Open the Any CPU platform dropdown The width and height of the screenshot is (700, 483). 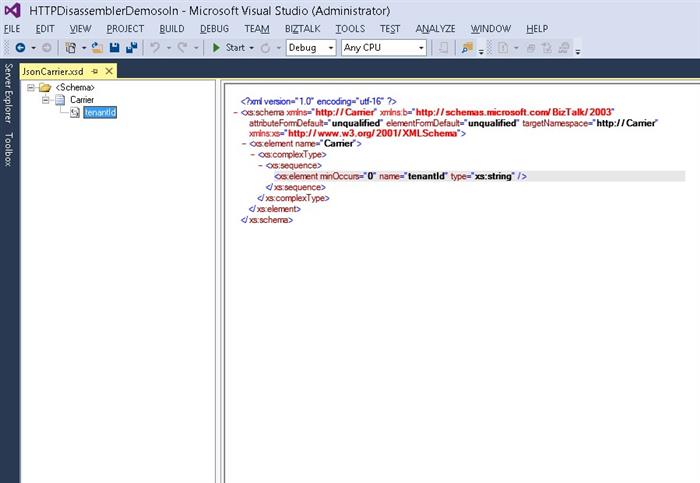384,47
